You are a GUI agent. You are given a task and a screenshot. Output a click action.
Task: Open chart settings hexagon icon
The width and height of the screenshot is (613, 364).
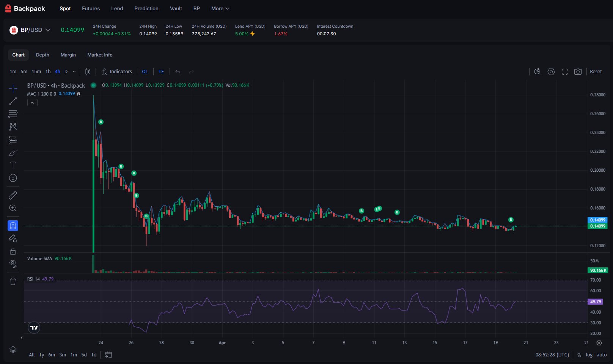tap(551, 72)
